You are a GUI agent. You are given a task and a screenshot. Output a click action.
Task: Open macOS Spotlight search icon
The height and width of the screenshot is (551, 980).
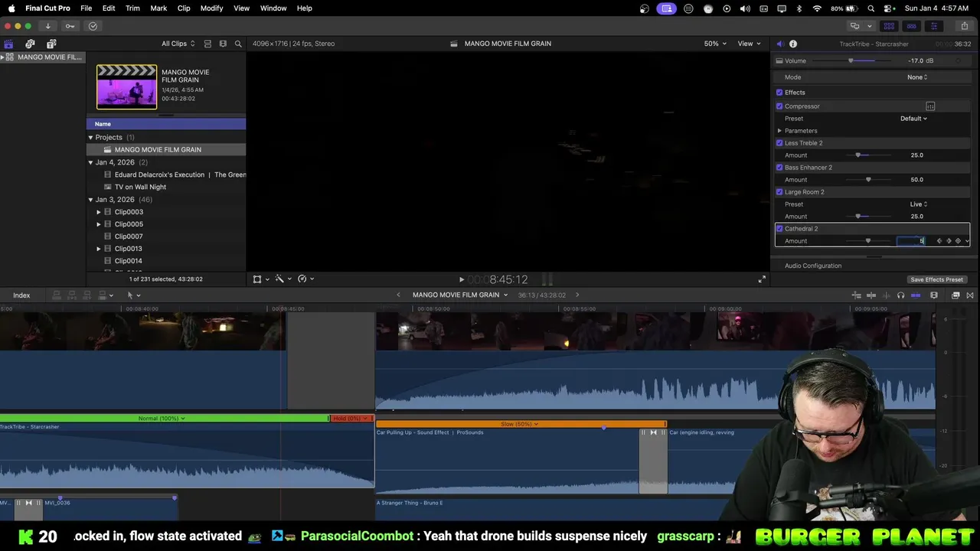click(871, 8)
